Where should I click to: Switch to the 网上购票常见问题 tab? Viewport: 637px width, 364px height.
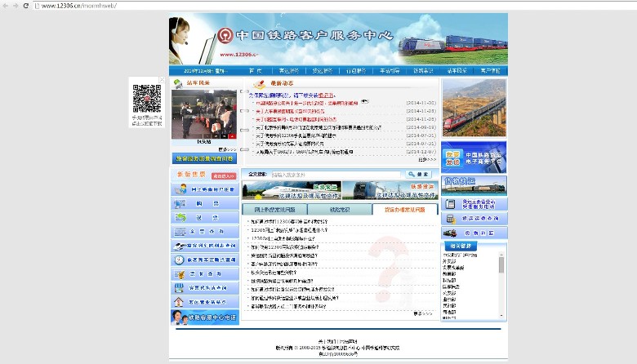click(274, 210)
